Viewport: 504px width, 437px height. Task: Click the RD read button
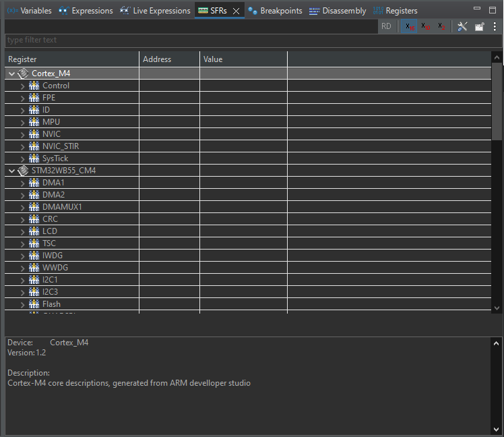click(386, 26)
